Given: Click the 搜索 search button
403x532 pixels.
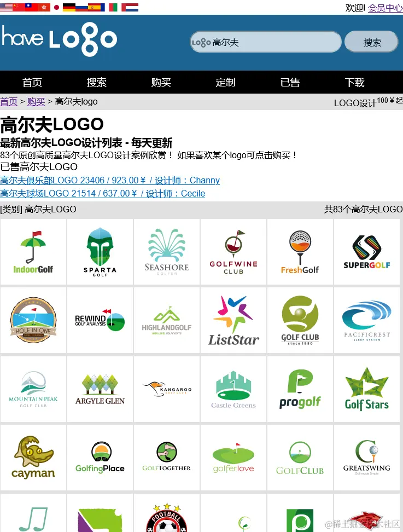Looking at the screenshot, I should (x=371, y=42).
